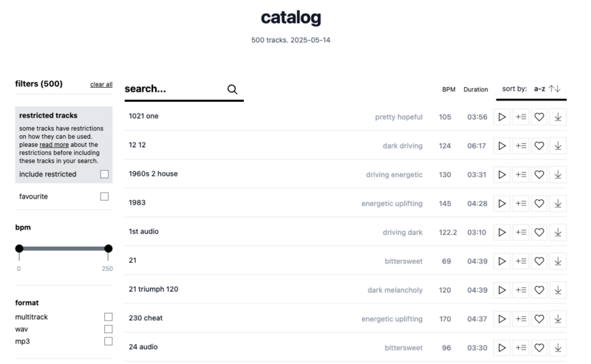Add track "21" to the queue
Image resolution: width=591 pixels, height=364 pixels.
coord(521,261)
